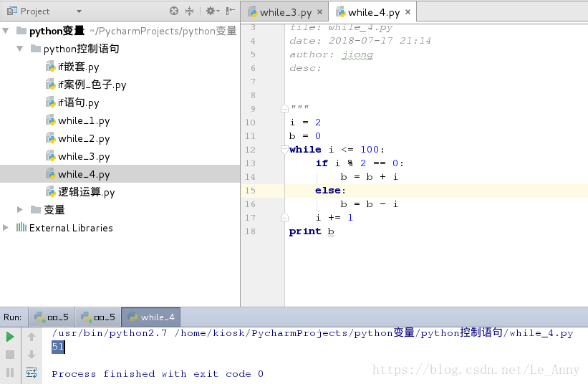Click the collapse all icon in Project panel
Screen dimensions: 588x384
click(x=189, y=11)
